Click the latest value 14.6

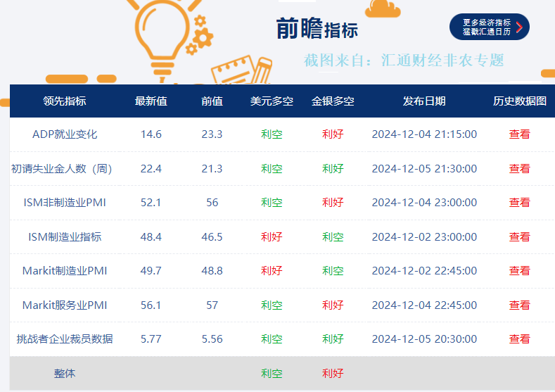click(x=151, y=134)
